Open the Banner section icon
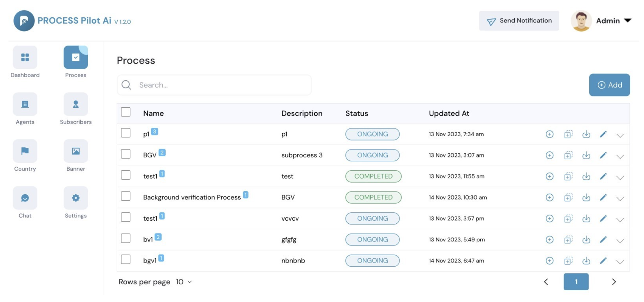Viewport: 644px width, 302px height. 76,151
